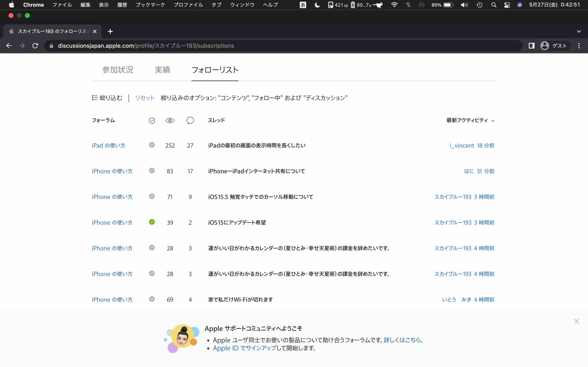Toggle the side panel icon
Viewport: 588px width, 367px height.
531,46
